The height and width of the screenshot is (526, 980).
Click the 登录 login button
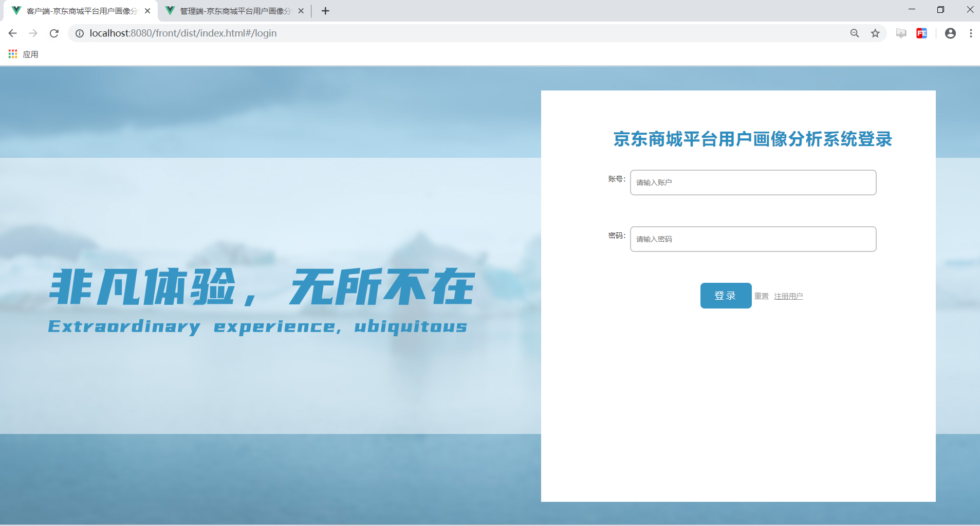(x=726, y=296)
